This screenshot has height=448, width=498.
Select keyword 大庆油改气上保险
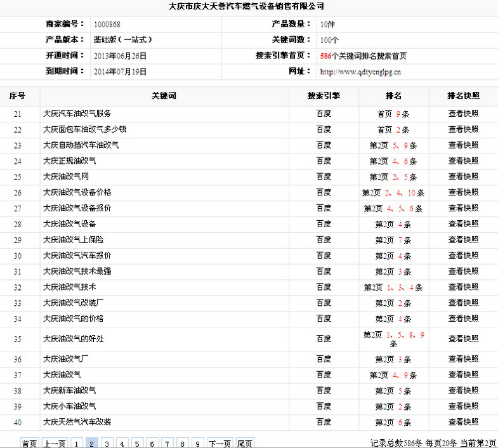tap(74, 240)
